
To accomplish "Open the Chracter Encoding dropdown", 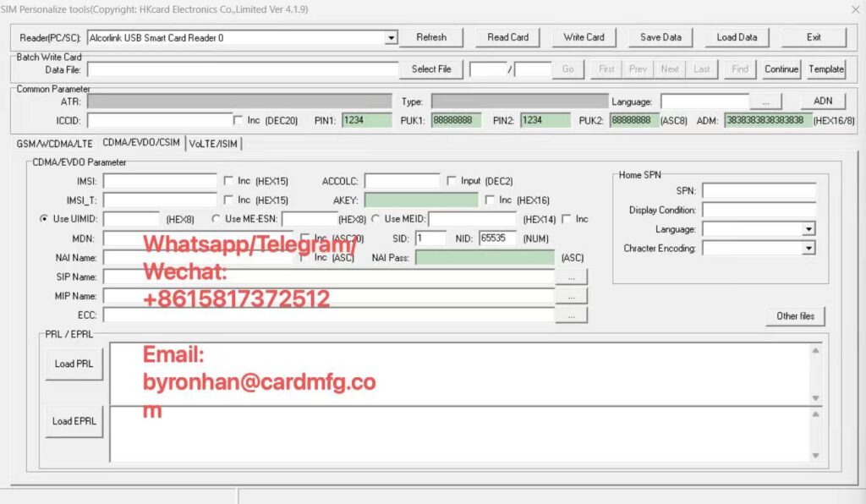I will 809,249.
